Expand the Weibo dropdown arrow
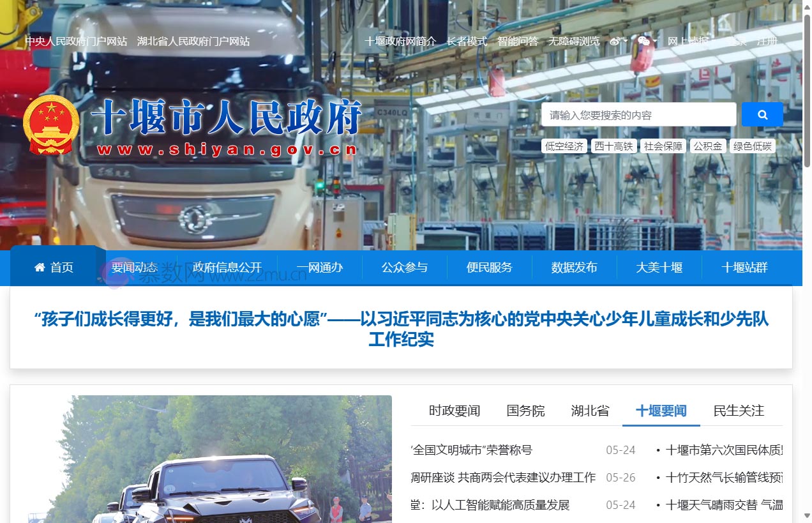Image resolution: width=812 pixels, height=523 pixels. point(626,41)
